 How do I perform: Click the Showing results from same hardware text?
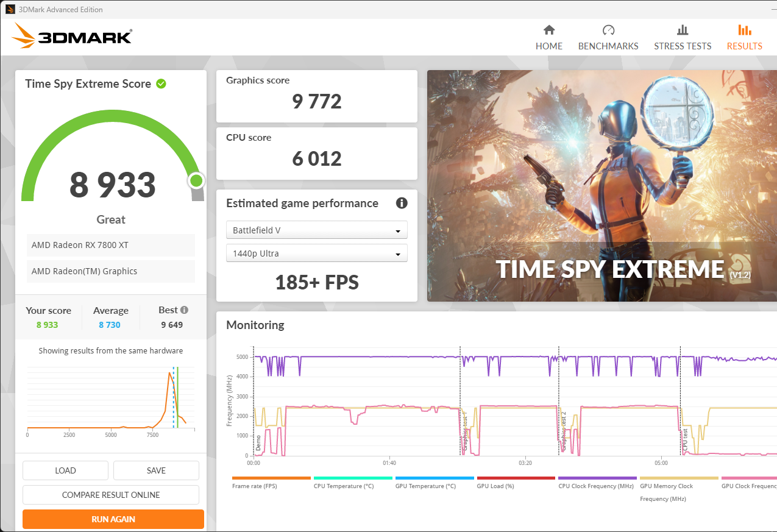pos(111,351)
